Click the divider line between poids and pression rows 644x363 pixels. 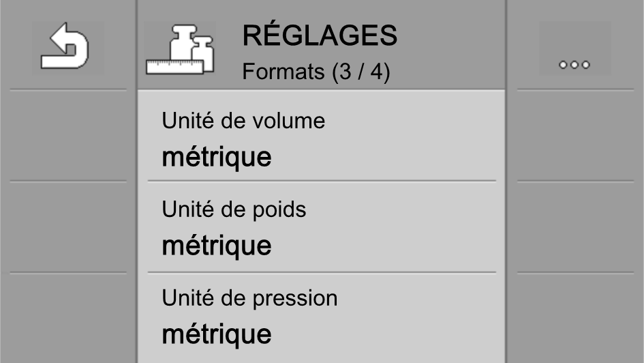click(x=322, y=272)
